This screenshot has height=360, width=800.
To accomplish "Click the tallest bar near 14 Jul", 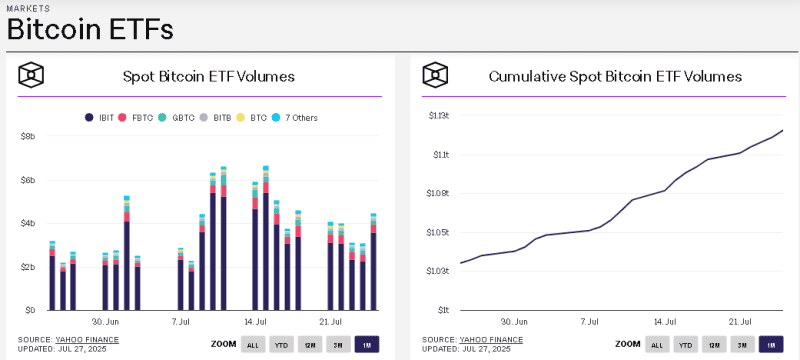I will coord(266,238).
